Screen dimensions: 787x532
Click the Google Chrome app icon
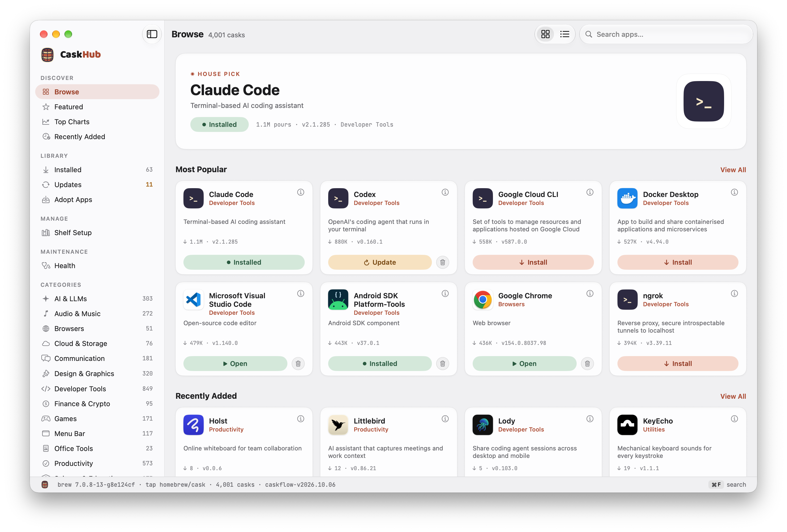[x=483, y=300]
